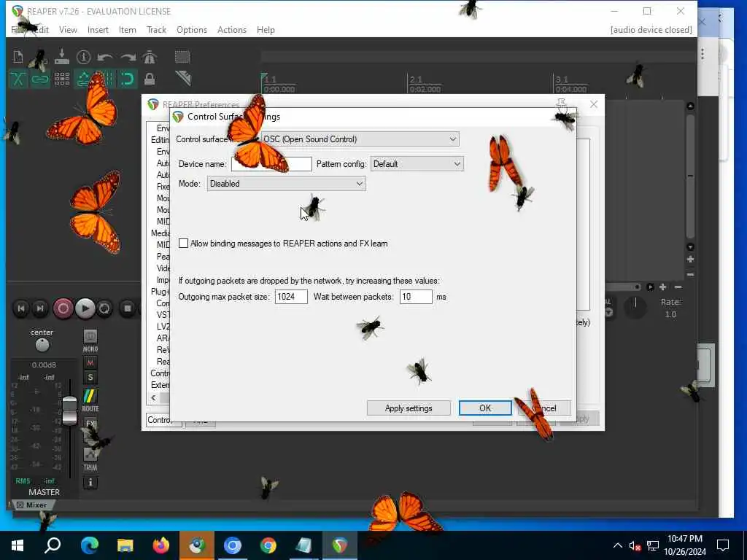Click timeline marker 3.1
Screen dimensions: 747x560
click(x=562, y=79)
